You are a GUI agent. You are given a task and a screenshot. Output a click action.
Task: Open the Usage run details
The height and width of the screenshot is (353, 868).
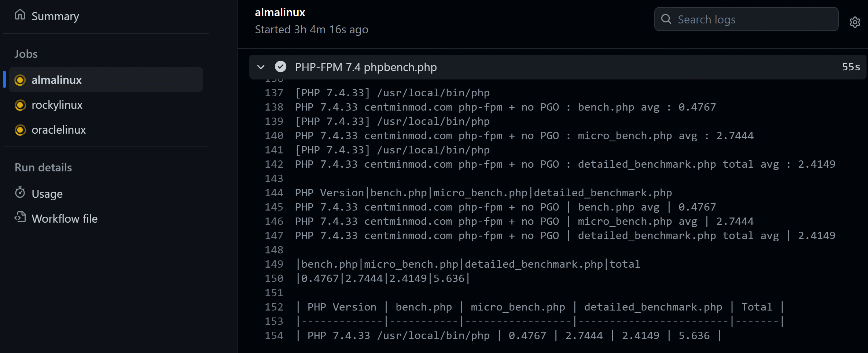click(x=47, y=194)
